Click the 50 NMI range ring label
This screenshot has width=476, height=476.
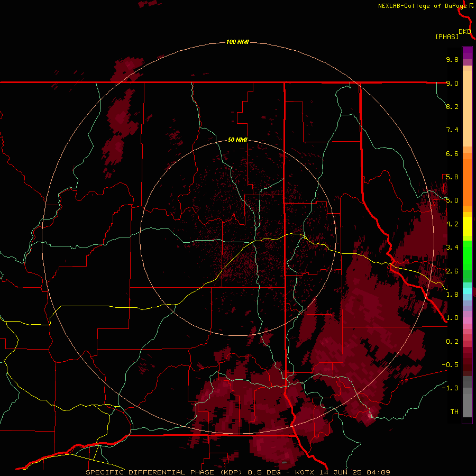237,140
